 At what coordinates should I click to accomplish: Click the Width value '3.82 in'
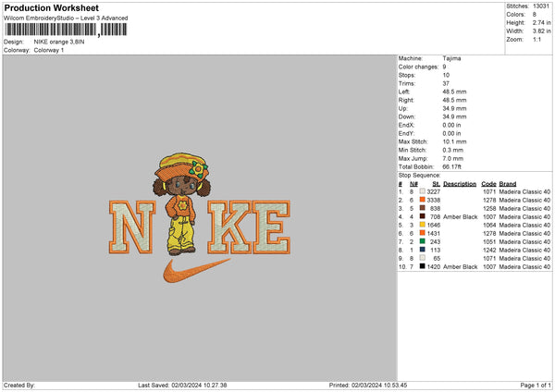click(x=542, y=31)
